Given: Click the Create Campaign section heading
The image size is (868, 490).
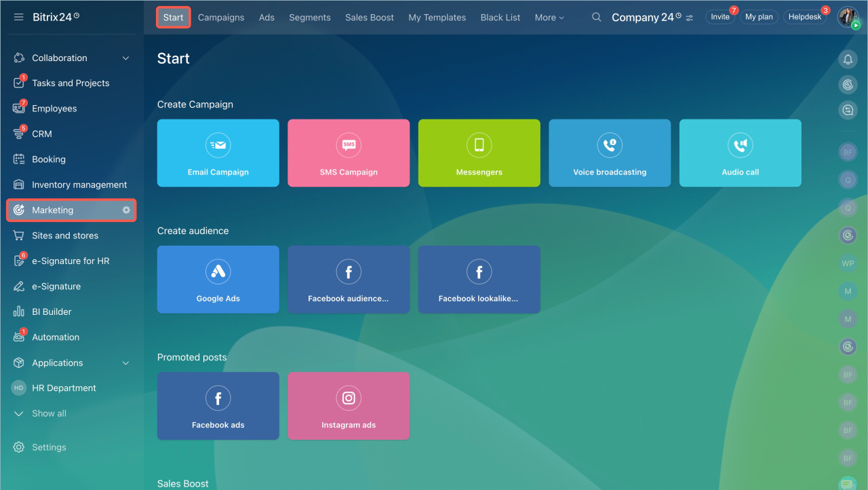Looking at the screenshot, I should coord(195,105).
